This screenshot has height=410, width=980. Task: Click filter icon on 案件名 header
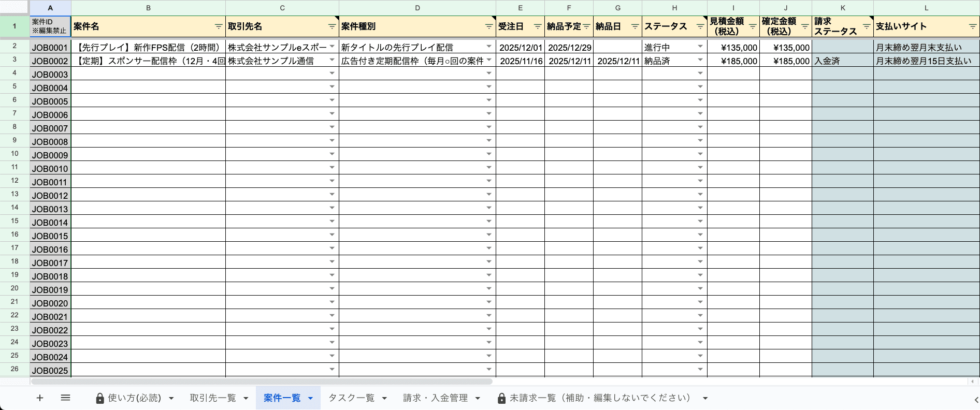pos(219,26)
